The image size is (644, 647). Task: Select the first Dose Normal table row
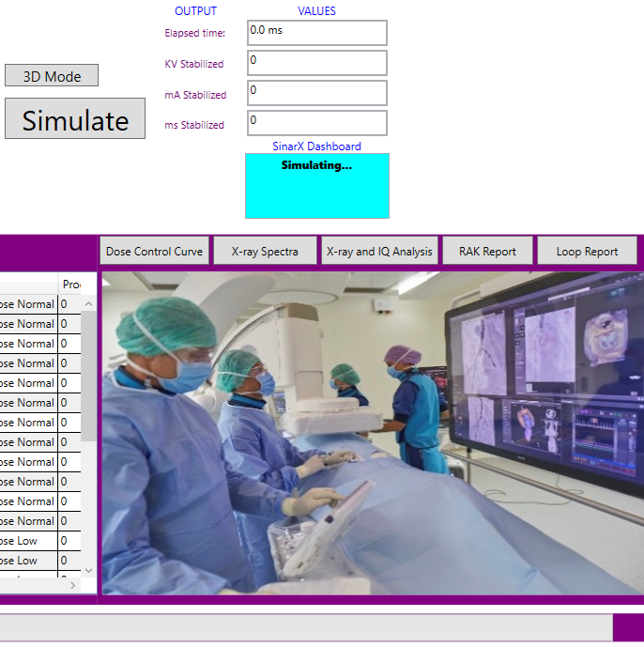28,304
